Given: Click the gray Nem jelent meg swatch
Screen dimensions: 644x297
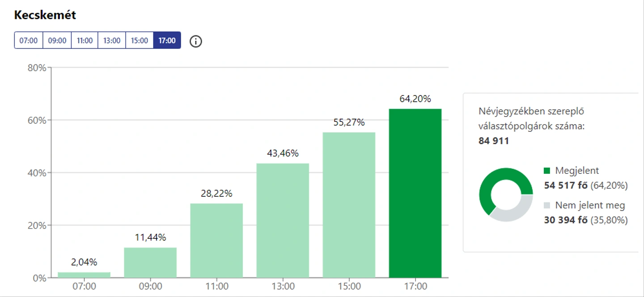Looking at the screenshot, I should click(x=547, y=206).
